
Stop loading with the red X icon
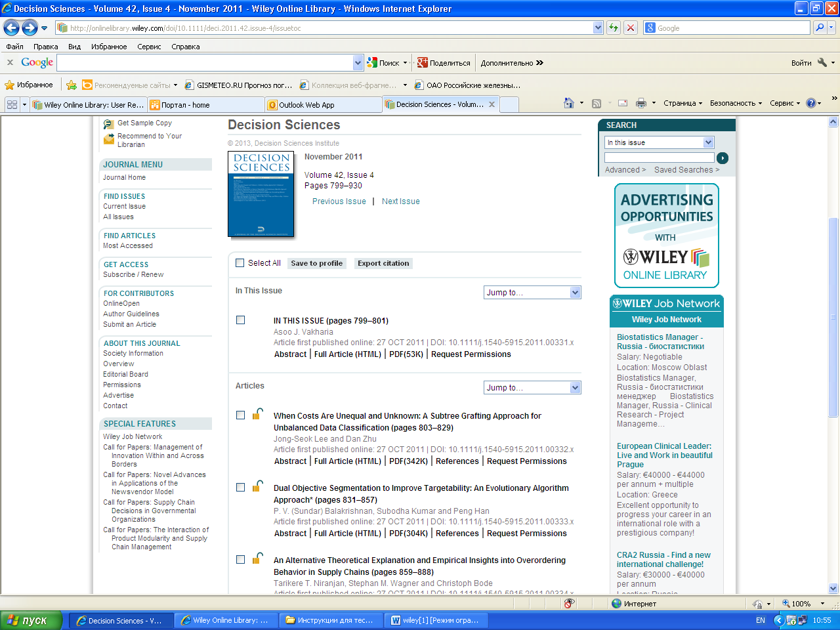tap(631, 28)
